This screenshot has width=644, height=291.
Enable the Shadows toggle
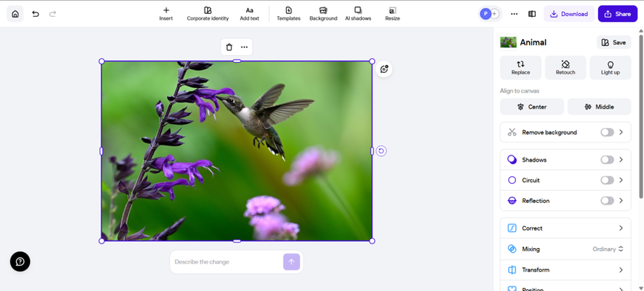point(607,159)
